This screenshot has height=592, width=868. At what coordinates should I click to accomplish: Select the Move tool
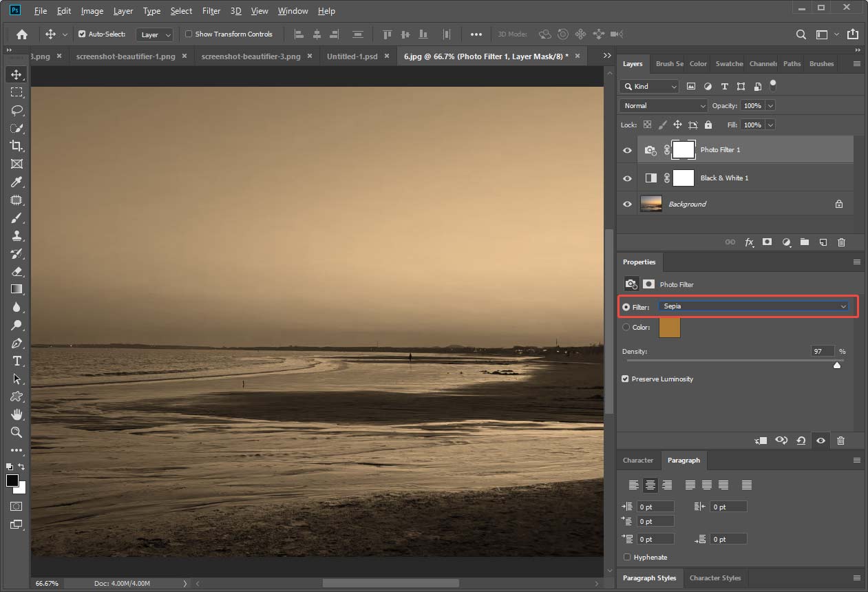click(15, 74)
